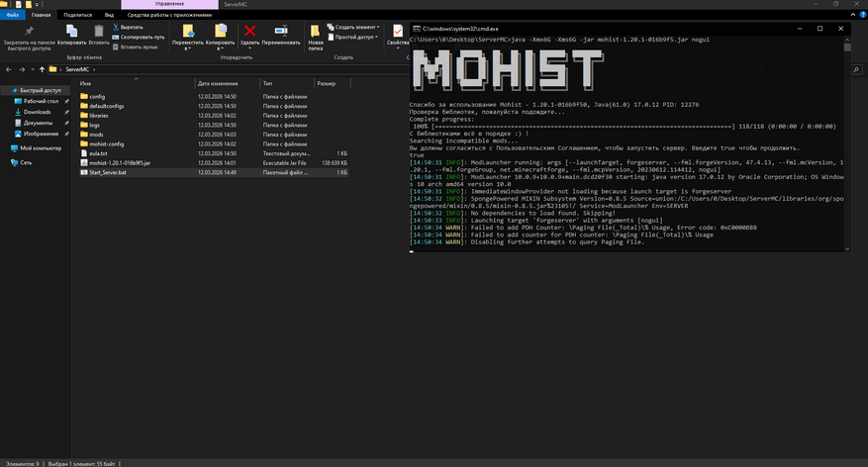Click the cmd.exe title bar icon

click(416, 29)
